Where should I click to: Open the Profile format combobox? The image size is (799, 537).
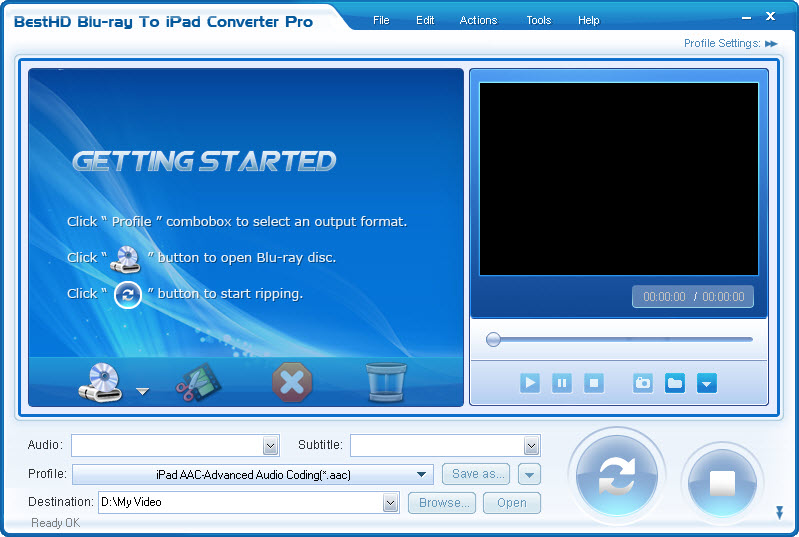pos(253,474)
